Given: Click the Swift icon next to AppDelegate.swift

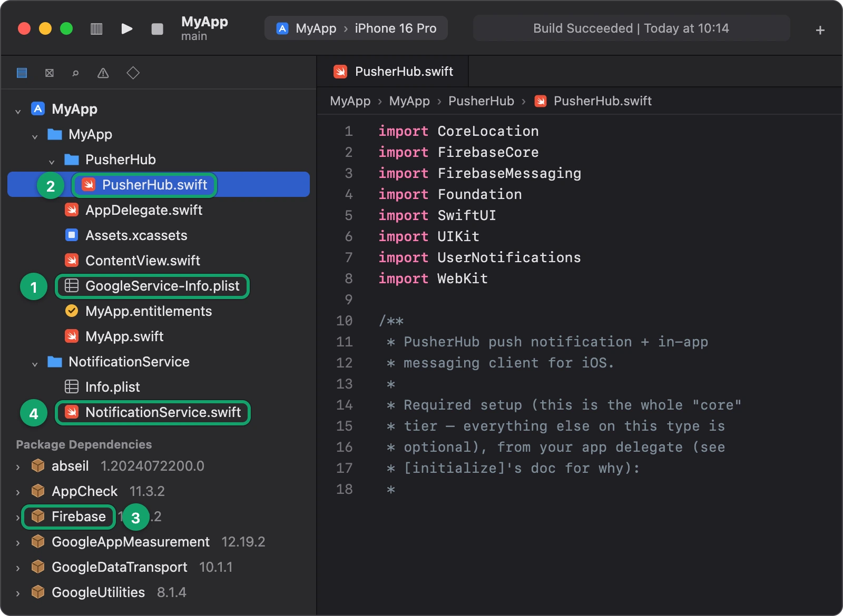Looking at the screenshot, I should (x=72, y=210).
